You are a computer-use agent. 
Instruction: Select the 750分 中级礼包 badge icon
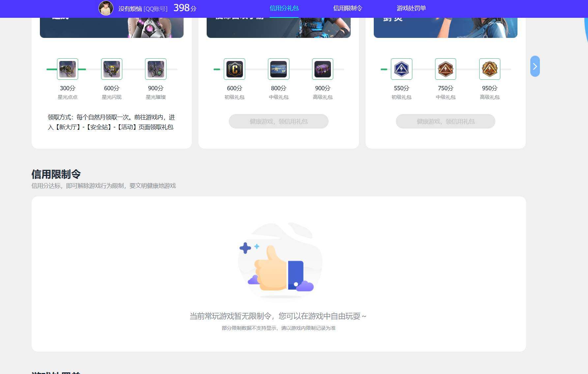[x=446, y=69]
